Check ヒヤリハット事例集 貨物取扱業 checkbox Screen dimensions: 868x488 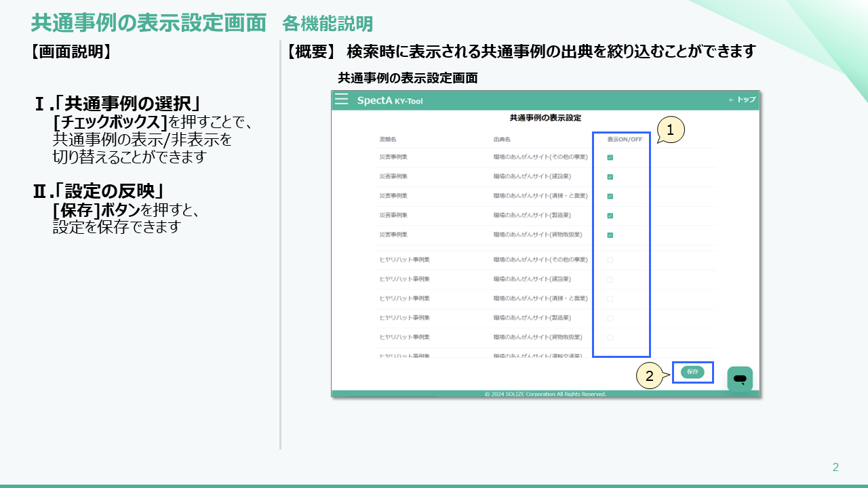pyautogui.click(x=610, y=338)
